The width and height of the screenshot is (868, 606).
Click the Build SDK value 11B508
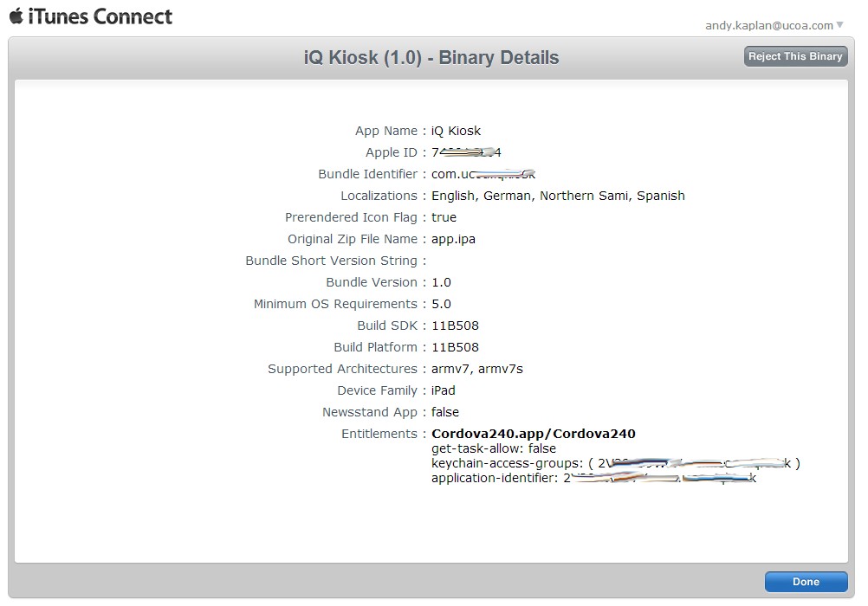[x=455, y=326]
